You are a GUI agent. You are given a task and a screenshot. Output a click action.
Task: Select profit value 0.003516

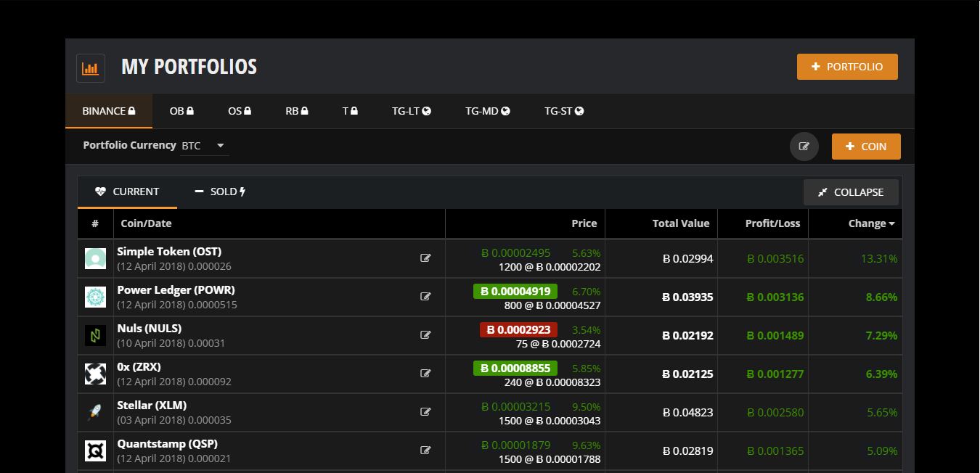tap(775, 258)
